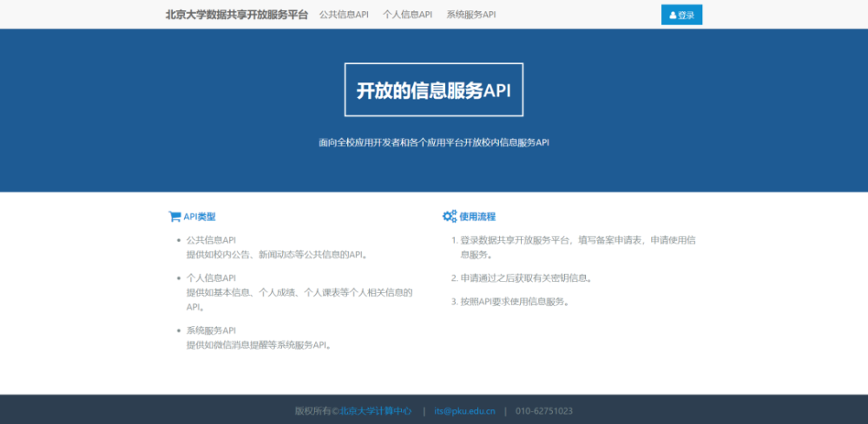
Task: Click step 3 按照API要求使用信息服务
Action: click(x=515, y=302)
